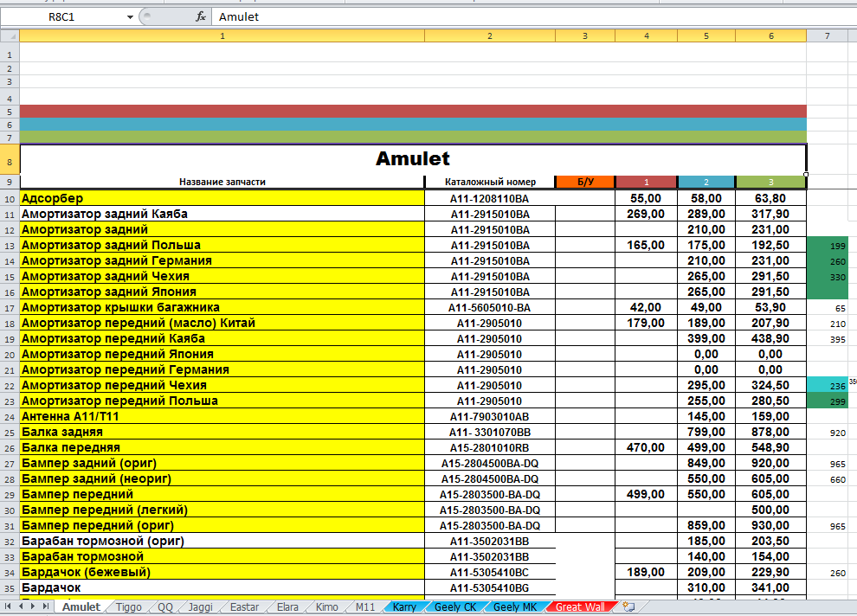This screenshot has height=616, width=857.
Task: Click catalog number A11-7903010AB
Action: [x=490, y=417]
